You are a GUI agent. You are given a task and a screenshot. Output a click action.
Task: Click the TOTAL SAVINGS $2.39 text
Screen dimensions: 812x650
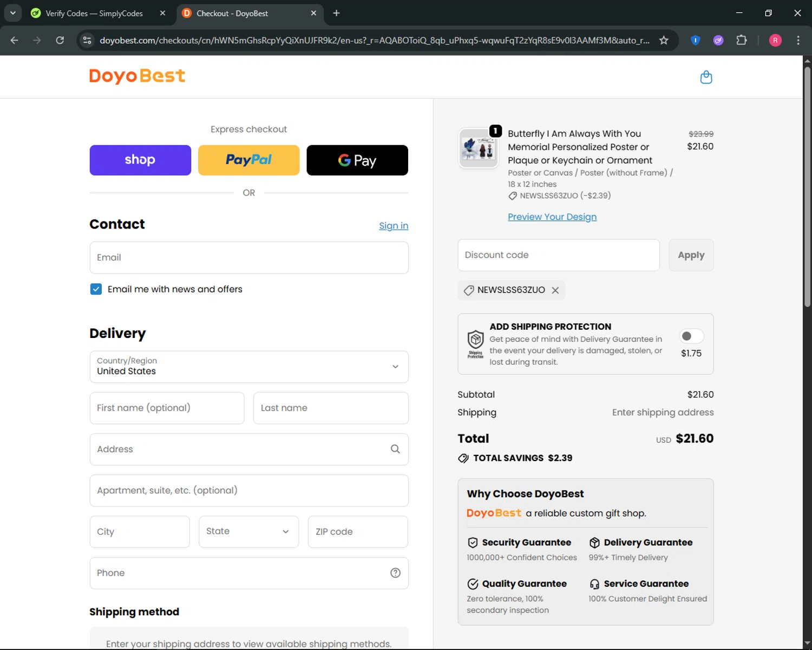click(x=522, y=458)
